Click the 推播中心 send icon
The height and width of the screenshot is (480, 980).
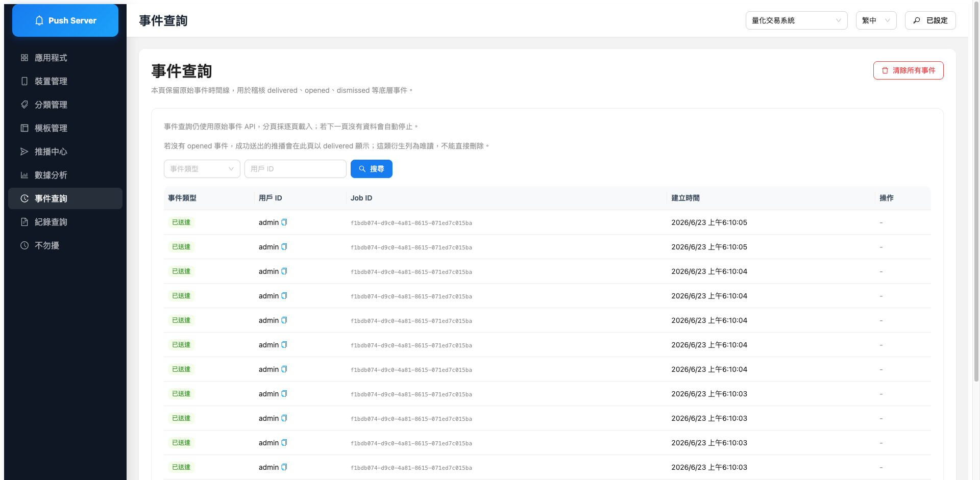(x=24, y=151)
